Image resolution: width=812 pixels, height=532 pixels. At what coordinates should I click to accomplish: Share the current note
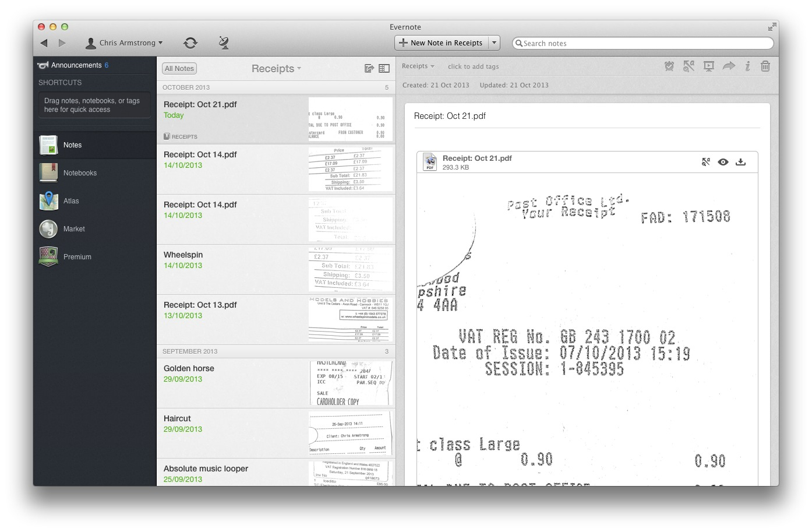click(729, 66)
